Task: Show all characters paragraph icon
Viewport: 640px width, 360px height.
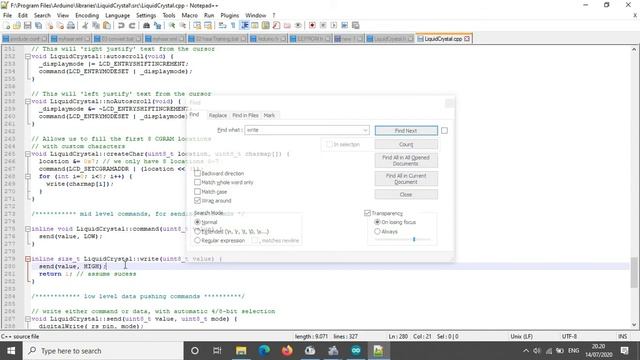Action: coord(233,26)
